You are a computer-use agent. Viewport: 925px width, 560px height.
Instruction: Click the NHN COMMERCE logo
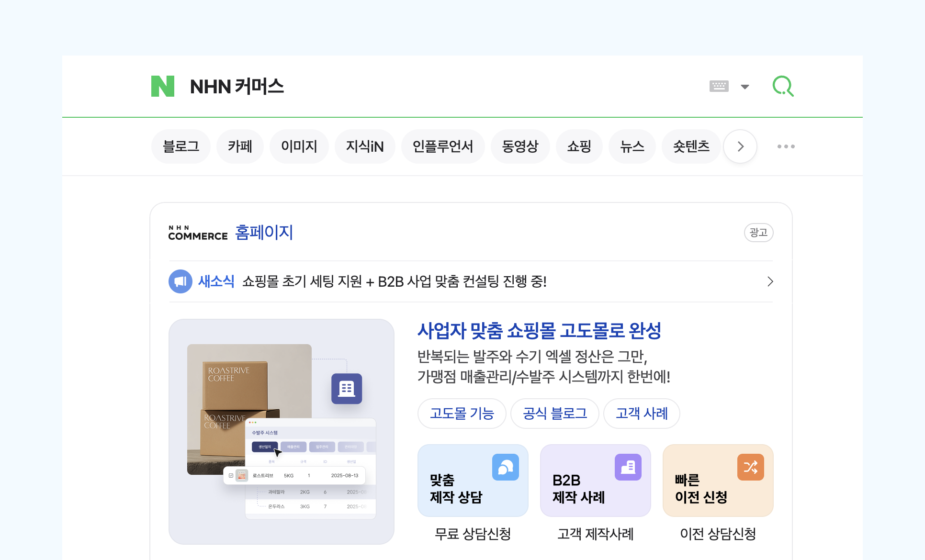[x=198, y=233]
